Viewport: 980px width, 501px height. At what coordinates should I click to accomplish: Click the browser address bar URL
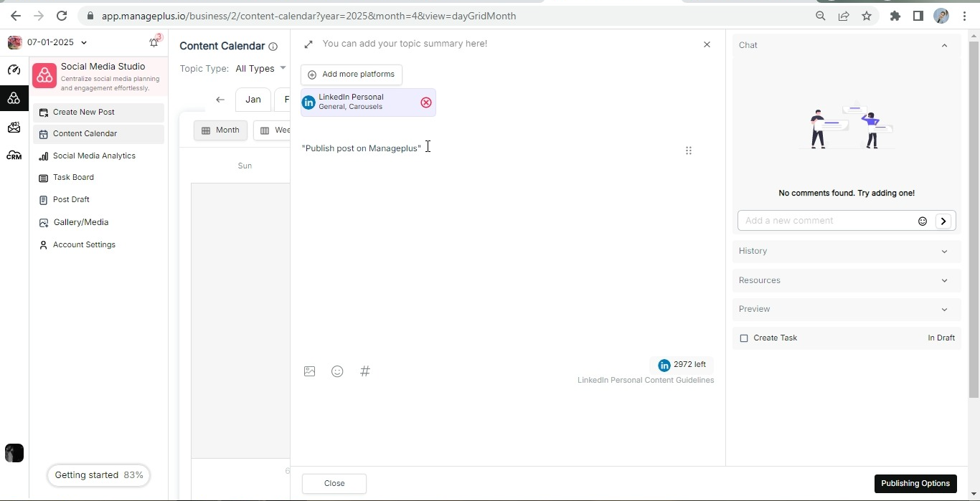(308, 16)
